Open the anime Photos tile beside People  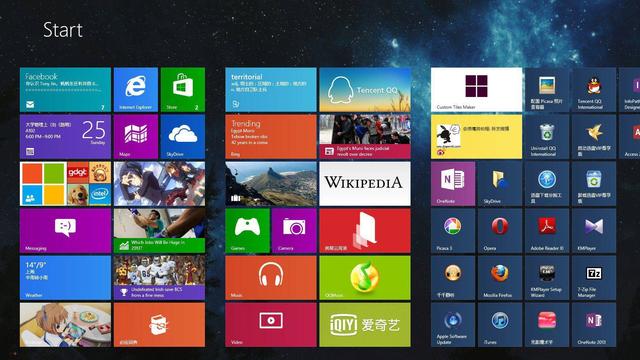[x=160, y=184]
